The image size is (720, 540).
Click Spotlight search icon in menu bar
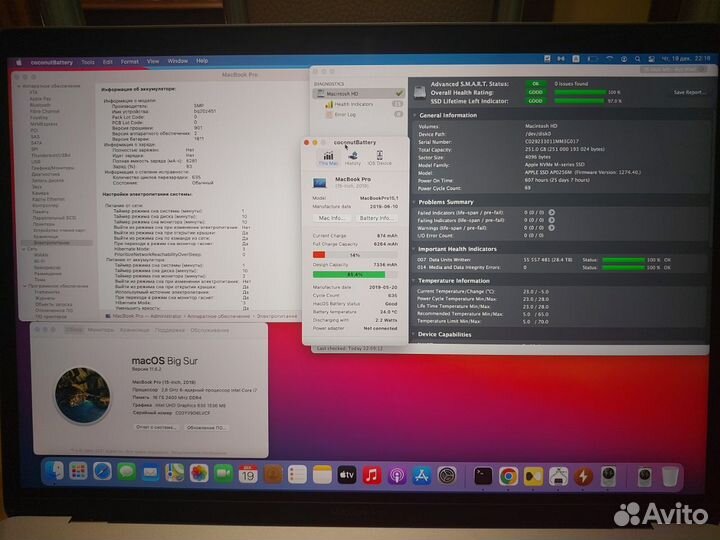(638, 59)
